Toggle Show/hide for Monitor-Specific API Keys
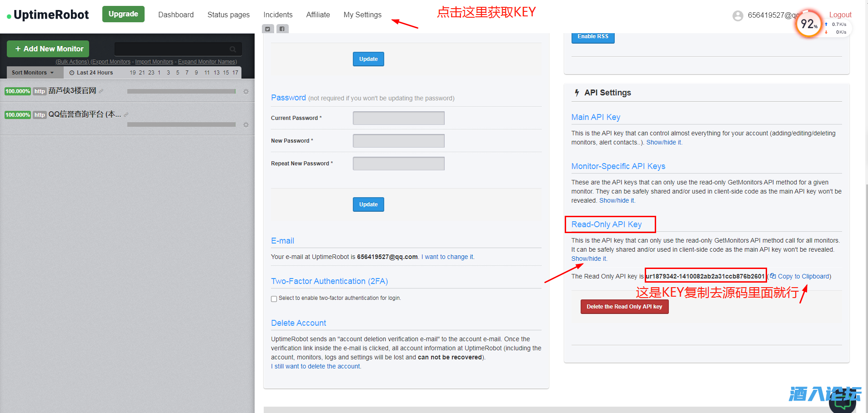The height and width of the screenshot is (413, 868). tap(617, 201)
